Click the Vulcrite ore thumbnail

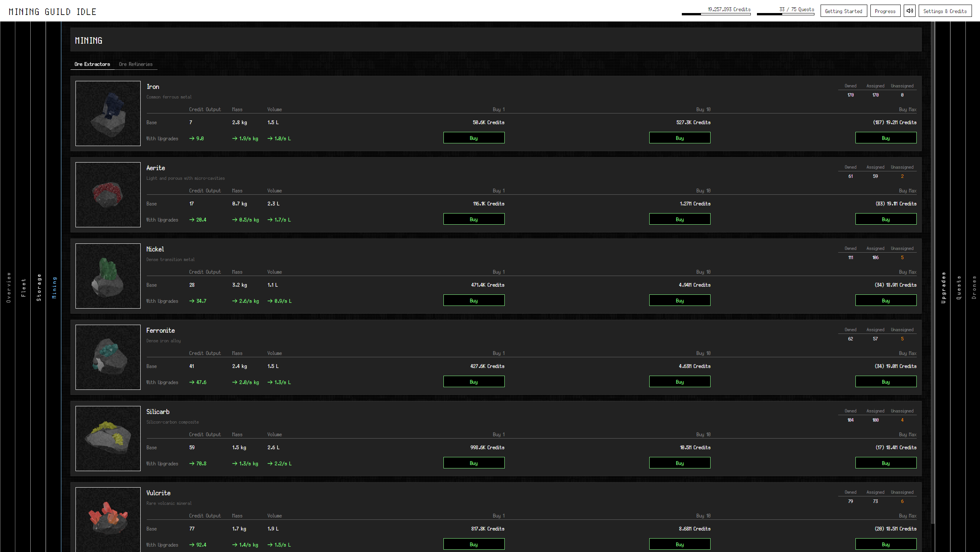click(108, 519)
